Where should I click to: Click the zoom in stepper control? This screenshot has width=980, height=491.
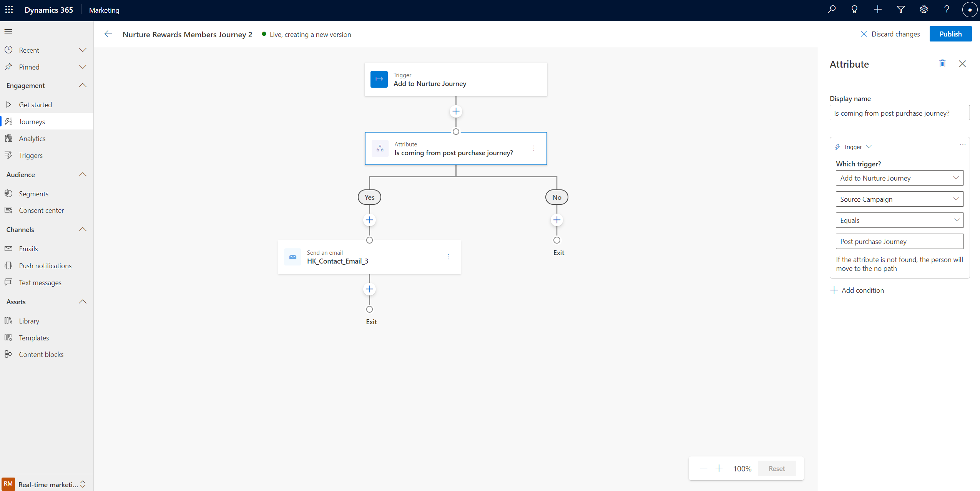coord(720,468)
